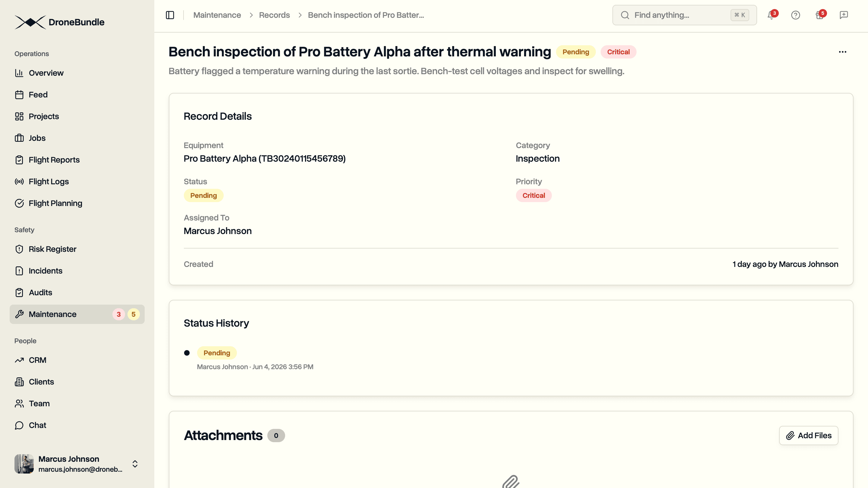Click the ⌘K shortcut hint
Viewport: 868px width, 488px height.
(x=740, y=15)
